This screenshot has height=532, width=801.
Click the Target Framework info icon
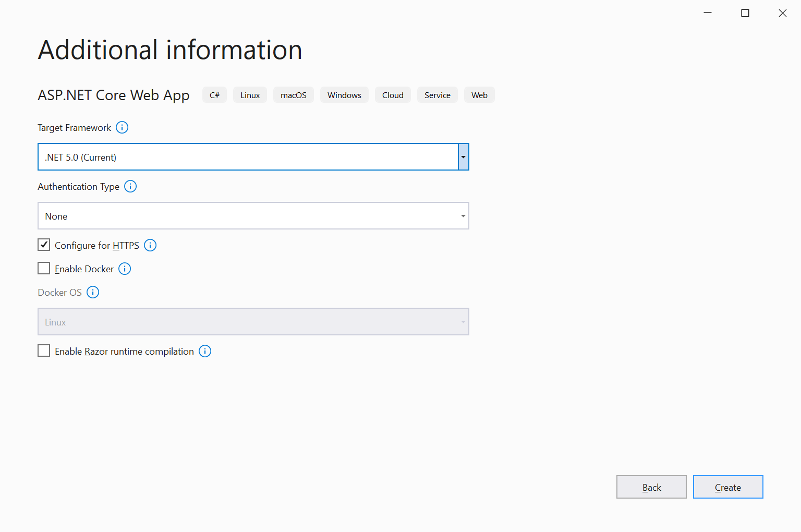[x=122, y=128]
